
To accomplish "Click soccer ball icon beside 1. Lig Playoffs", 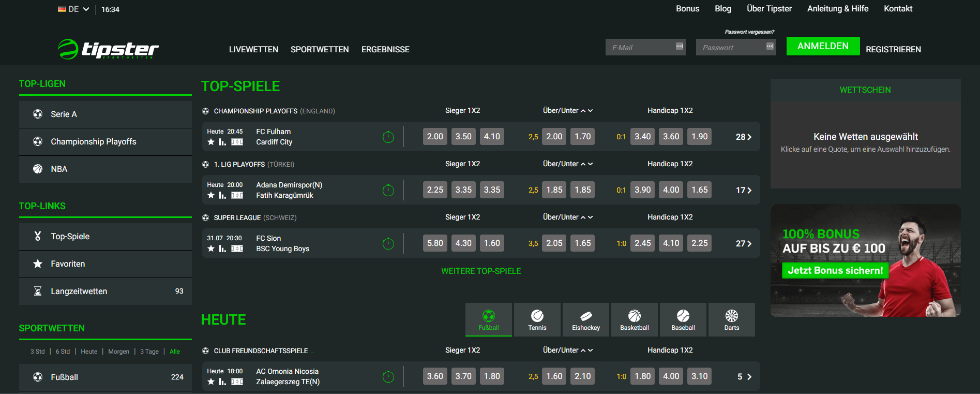I will [x=205, y=164].
